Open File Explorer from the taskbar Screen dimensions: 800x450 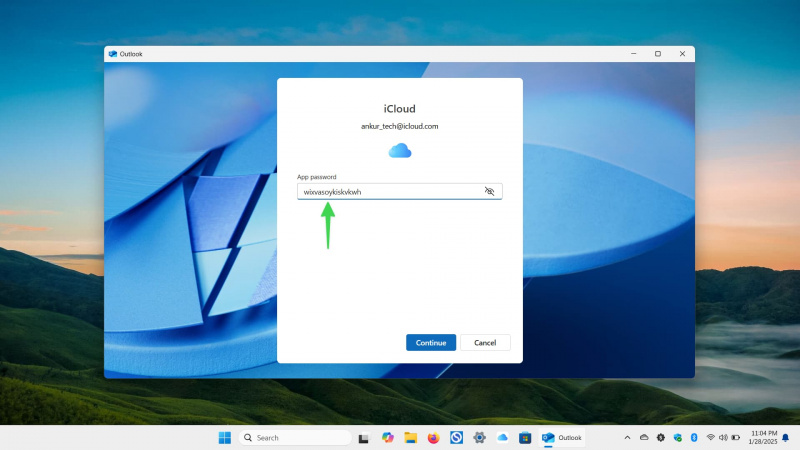click(411, 438)
